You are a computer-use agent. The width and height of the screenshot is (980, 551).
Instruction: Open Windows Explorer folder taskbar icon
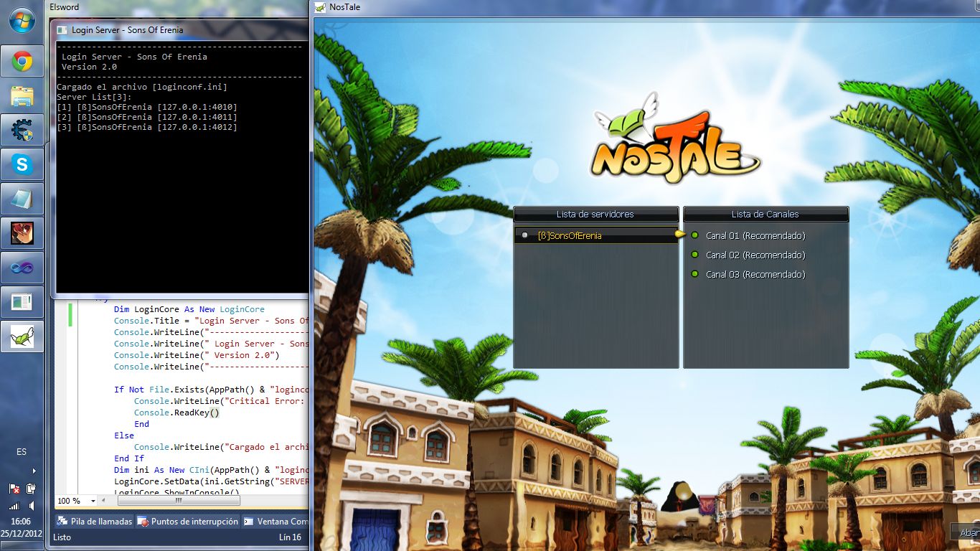22,95
